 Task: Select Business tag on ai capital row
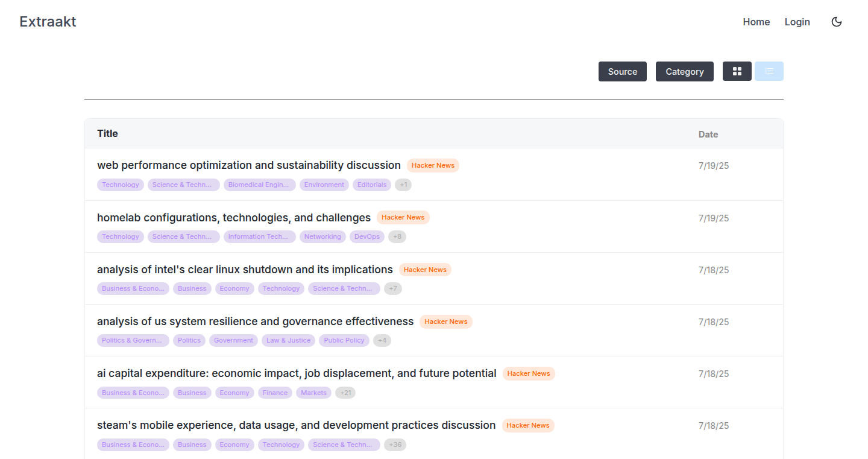tap(192, 393)
